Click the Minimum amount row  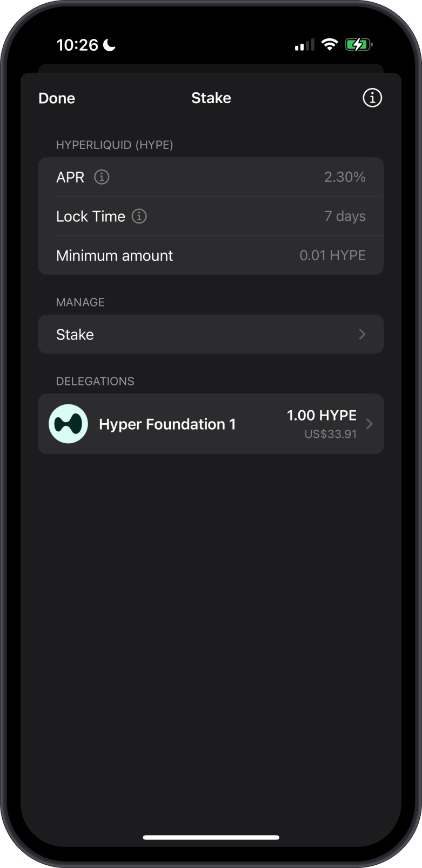pyautogui.click(x=211, y=255)
